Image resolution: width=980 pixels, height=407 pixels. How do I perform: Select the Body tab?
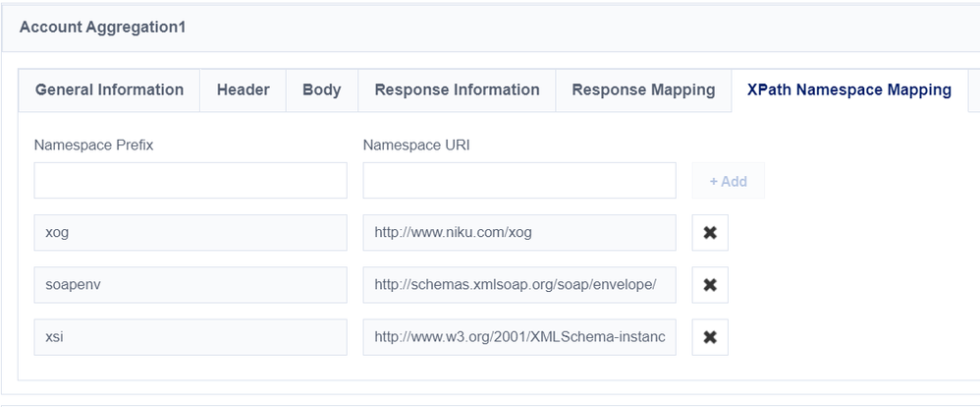point(321,90)
